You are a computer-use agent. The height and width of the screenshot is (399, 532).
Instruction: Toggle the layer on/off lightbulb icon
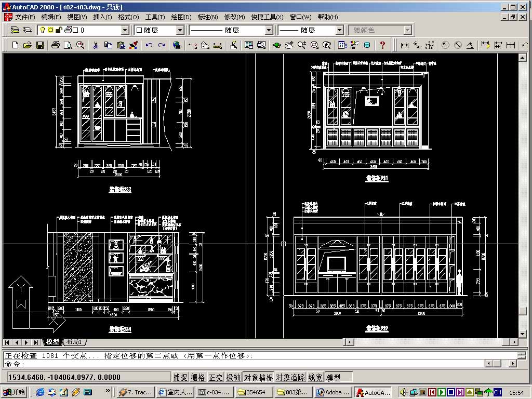(x=43, y=30)
